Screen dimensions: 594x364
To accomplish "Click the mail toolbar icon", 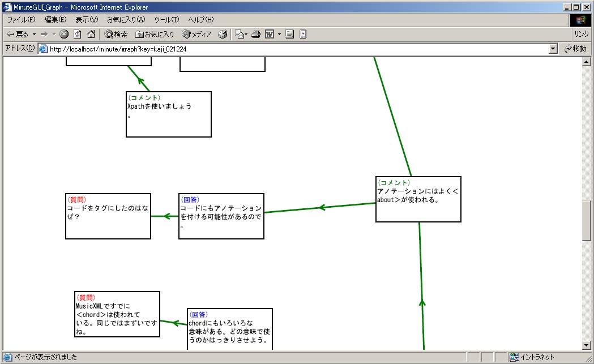I will (241, 35).
